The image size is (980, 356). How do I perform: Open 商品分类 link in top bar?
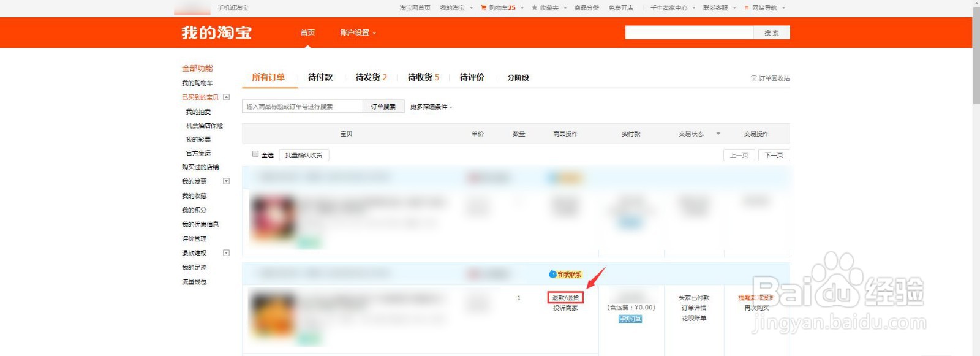coord(587,8)
